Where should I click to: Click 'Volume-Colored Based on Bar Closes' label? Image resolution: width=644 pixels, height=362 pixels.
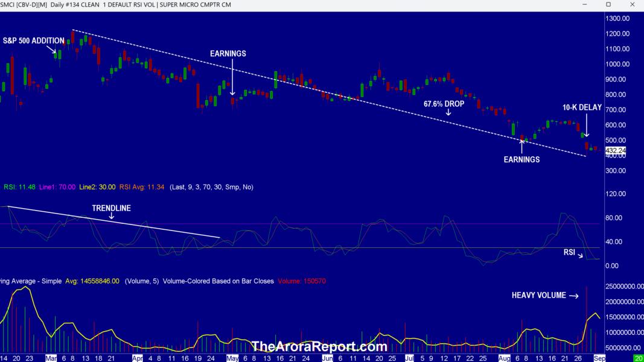[218, 282]
